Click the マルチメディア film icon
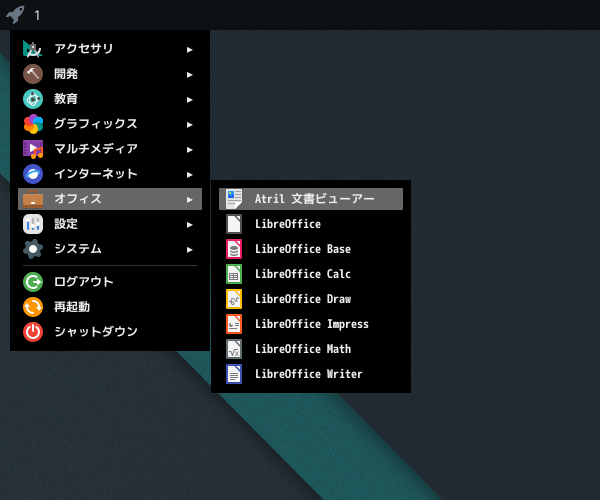The height and width of the screenshot is (500, 600). tap(33, 149)
